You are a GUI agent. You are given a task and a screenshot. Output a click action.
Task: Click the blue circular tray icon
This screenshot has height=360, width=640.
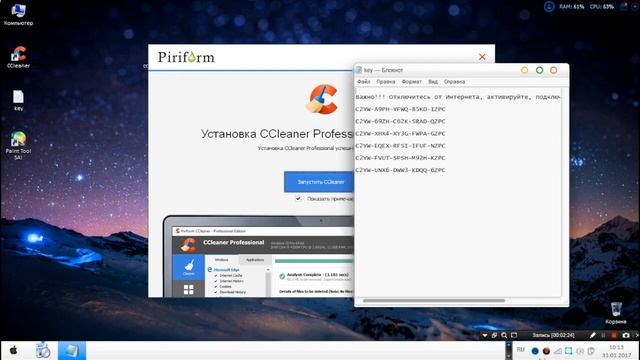point(535,351)
